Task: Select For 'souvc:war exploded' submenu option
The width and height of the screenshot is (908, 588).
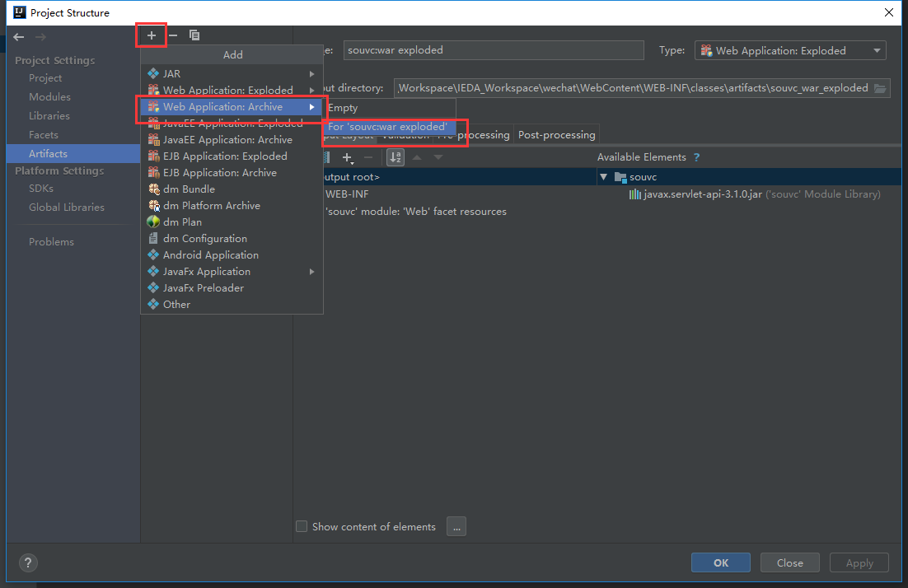Action: [x=389, y=127]
